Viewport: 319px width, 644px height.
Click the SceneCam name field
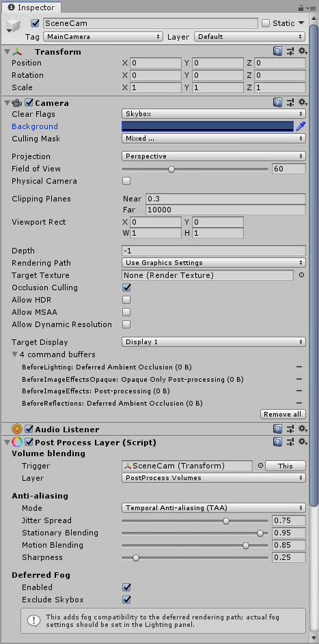pos(150,23)
